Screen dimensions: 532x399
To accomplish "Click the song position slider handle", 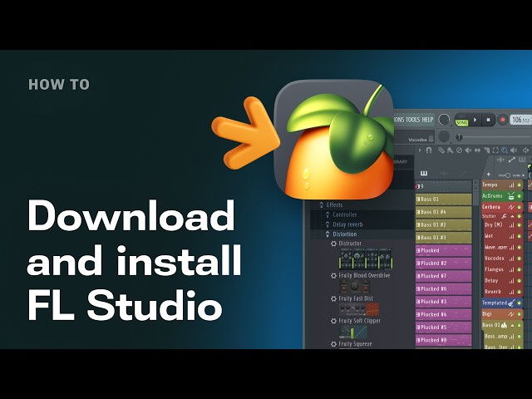I will [x=459, y=136].
